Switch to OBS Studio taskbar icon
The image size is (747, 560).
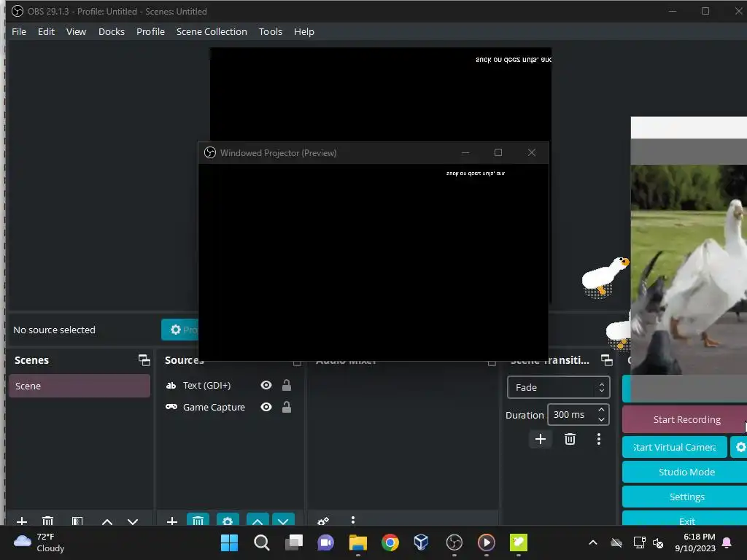coord(454,542)
